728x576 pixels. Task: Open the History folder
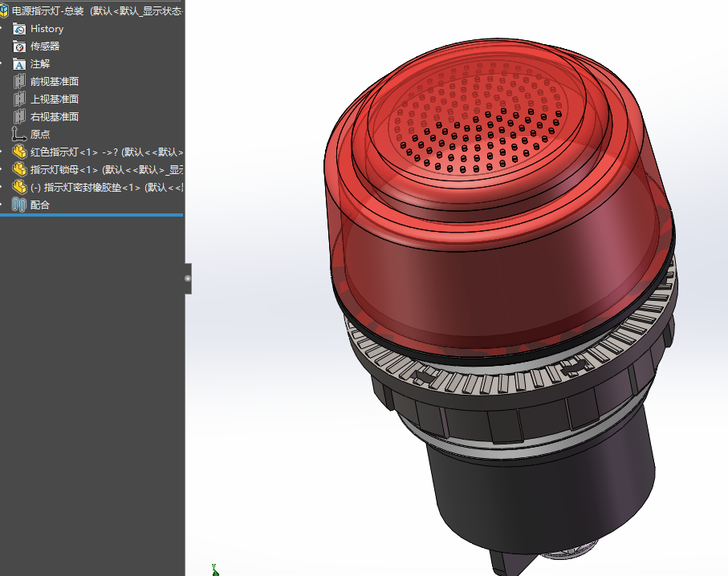click(x=47, y=29)
